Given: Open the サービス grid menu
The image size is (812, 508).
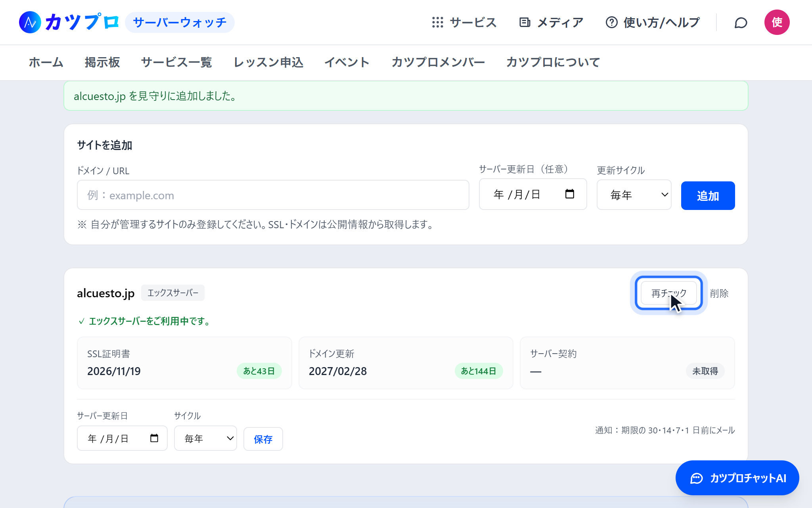Looking at the screenshot, I should 464,22.
